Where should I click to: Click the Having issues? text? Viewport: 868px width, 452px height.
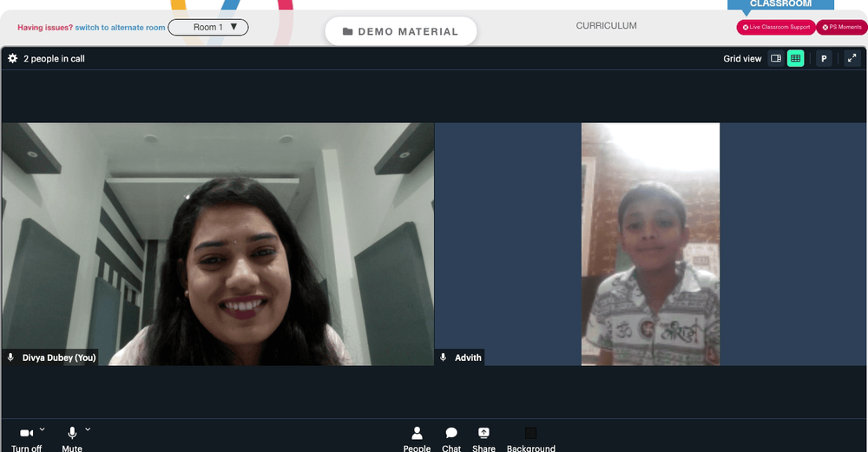tap(45, 27)
